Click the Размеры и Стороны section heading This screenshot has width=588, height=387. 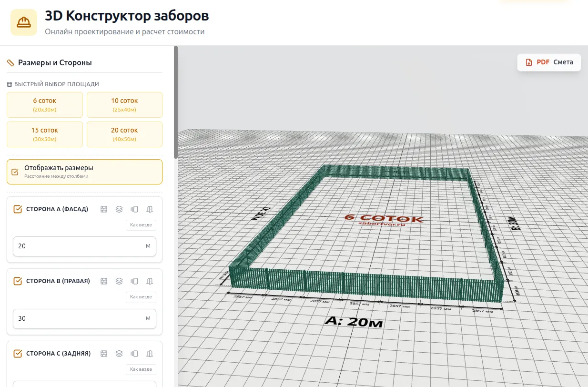[x=55, y=63]
